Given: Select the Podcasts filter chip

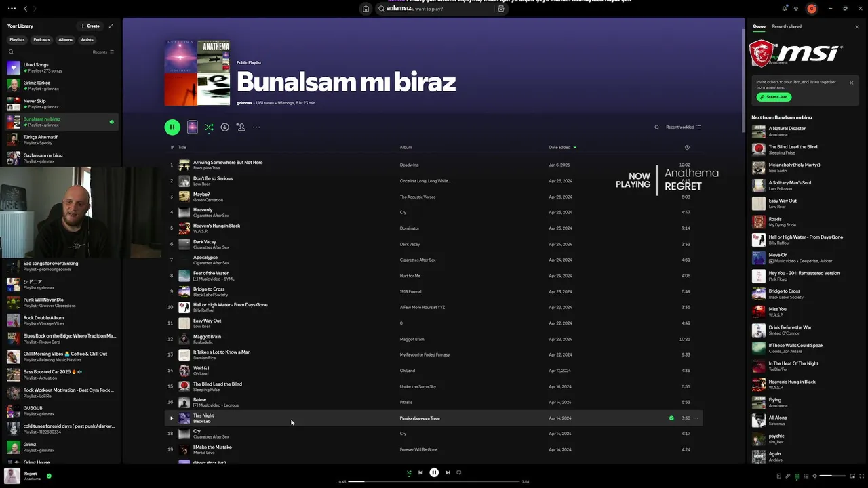Looking at the screenshot, I should click(x=42, y=39).
